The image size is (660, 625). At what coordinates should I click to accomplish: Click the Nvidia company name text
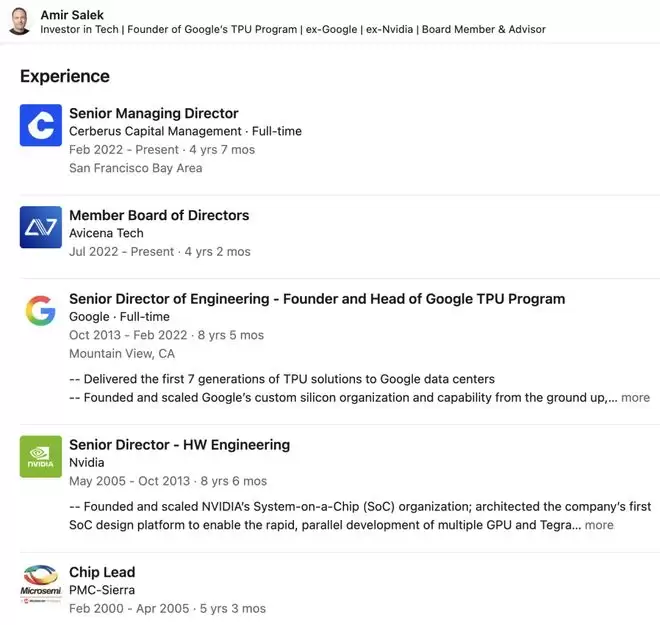pos(87,463)
